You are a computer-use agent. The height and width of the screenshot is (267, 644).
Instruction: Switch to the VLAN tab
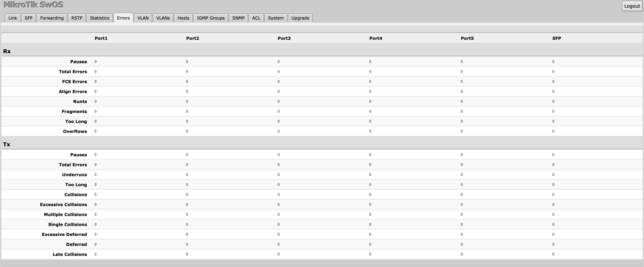pos(143,18)
